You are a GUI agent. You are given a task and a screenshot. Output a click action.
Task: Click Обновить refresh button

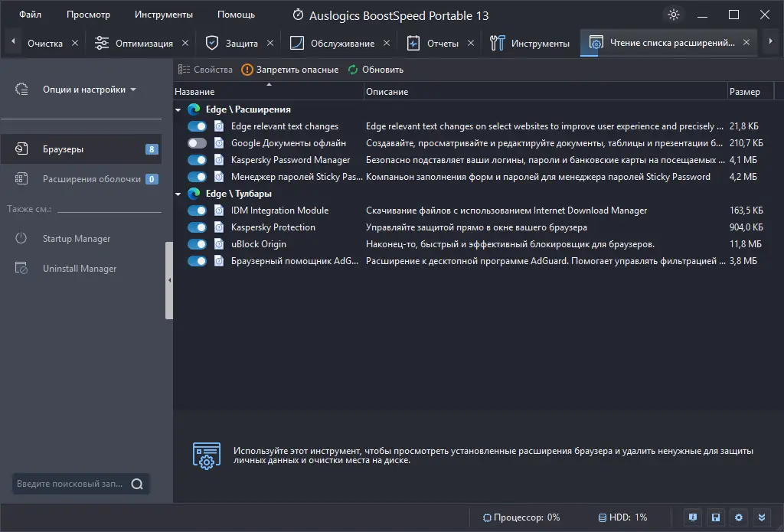coord(375,70)
